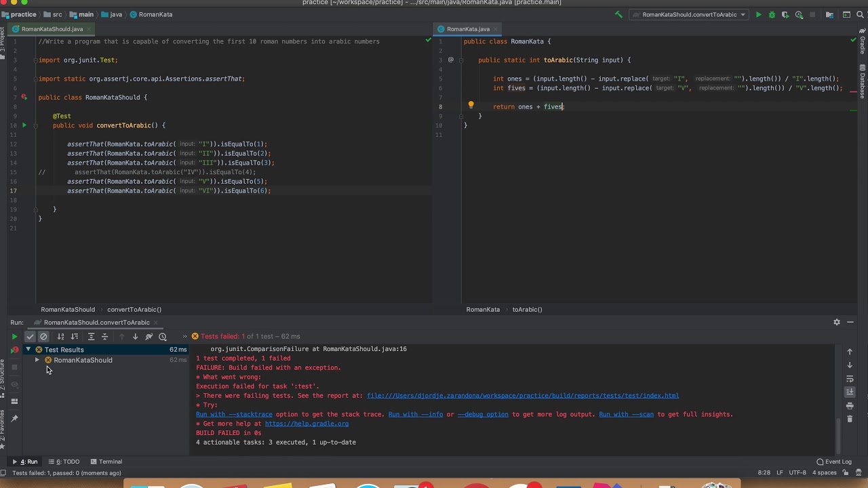
Task: Toggle soft-wrap in console output
Action: [x=850, y=379]
